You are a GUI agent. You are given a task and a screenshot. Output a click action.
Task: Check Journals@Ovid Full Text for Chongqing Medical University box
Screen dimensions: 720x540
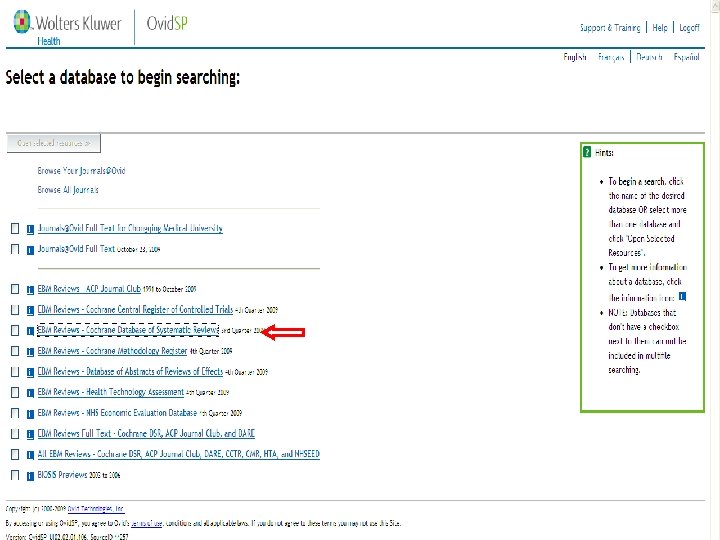pyautogui.click(x=15, y=228)
